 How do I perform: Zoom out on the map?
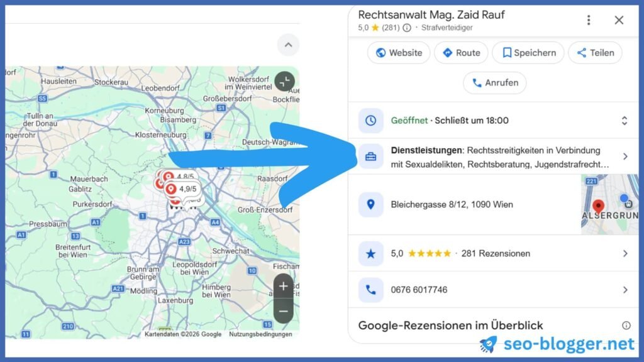[284, 311]
